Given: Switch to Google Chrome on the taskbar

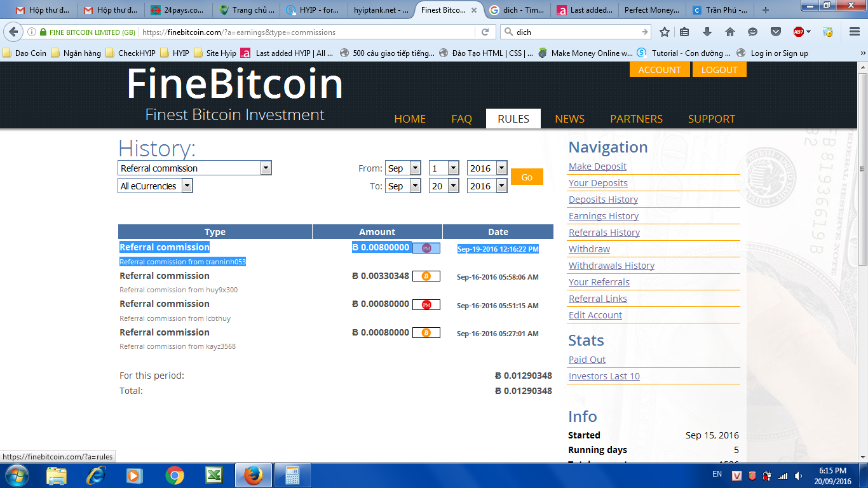Looking at the screenshot, I should point(174,475).
